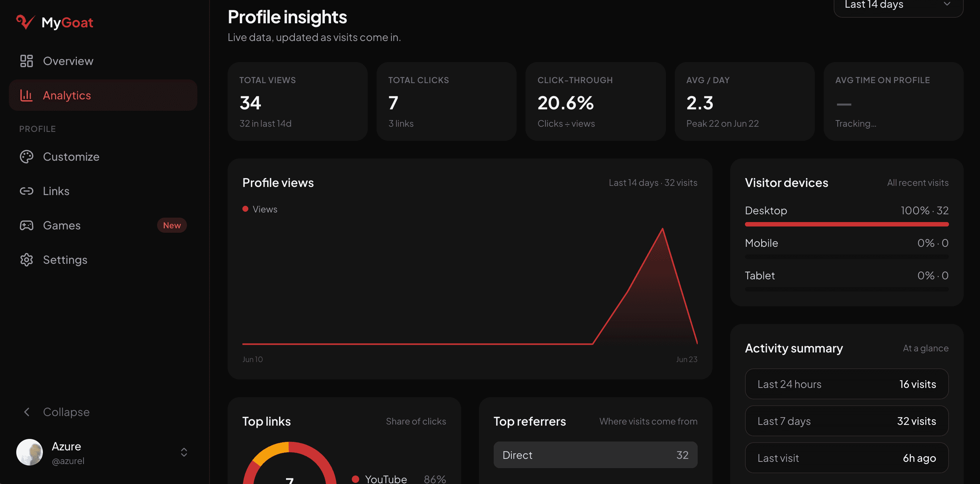Image resolution: width=980 pixels, height=484 pixels.
Task: Expand the Azure account switcher chevrons
Action: [184, 453]
